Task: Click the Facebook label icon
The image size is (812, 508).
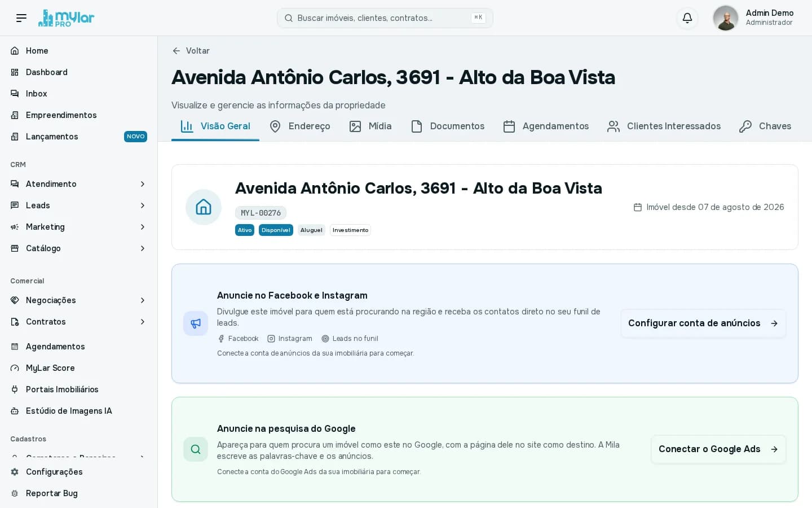Action: coord(221,339)
